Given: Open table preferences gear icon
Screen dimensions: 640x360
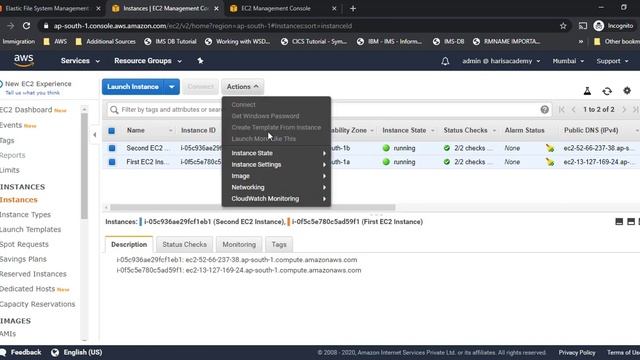Looking at the screenshot, I should coord(627,91).
